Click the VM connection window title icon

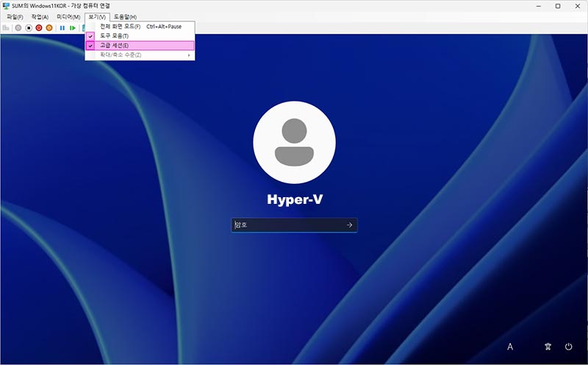tap(6, 6)
